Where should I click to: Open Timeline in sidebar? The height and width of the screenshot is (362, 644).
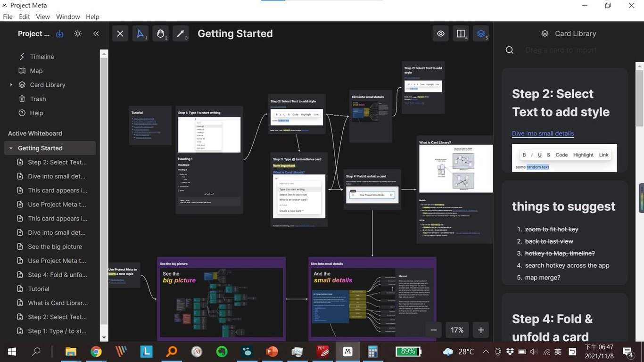click(x=42, y=57)
